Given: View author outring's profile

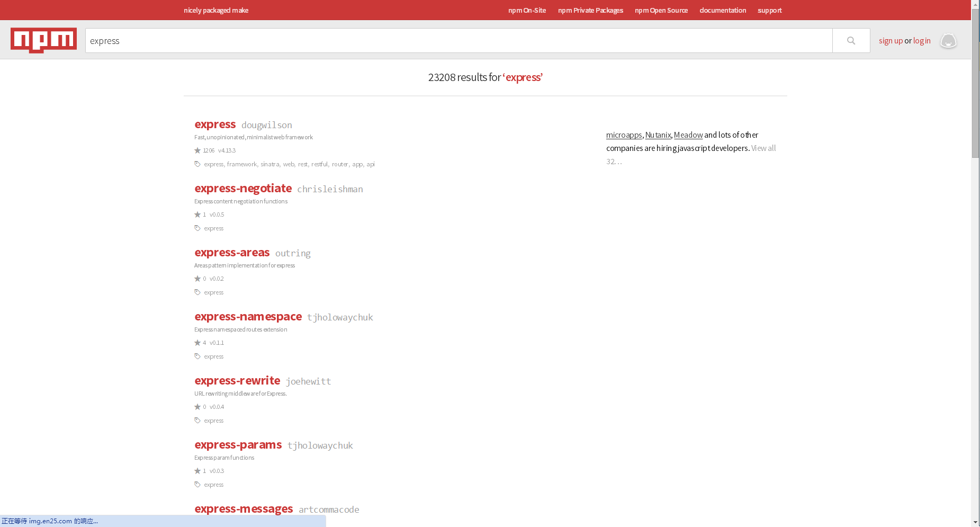Looking at the screenshot, I should (293, 253).
